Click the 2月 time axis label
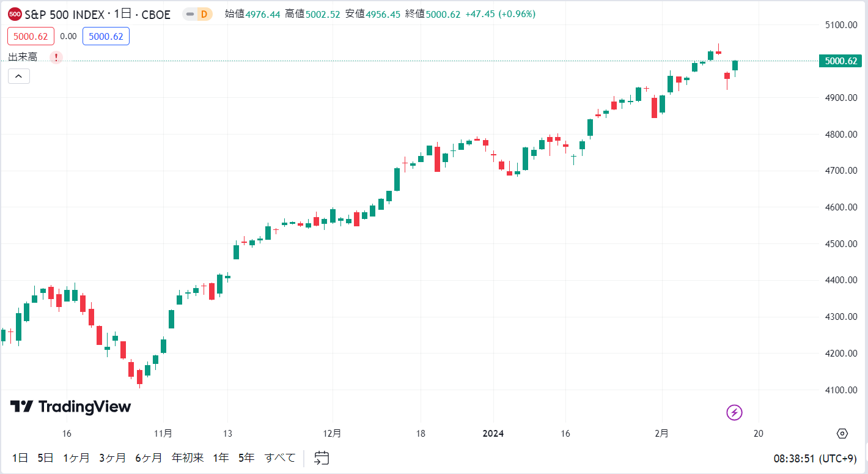This screenshot has height=474, width=868. [x=661, y=434]
